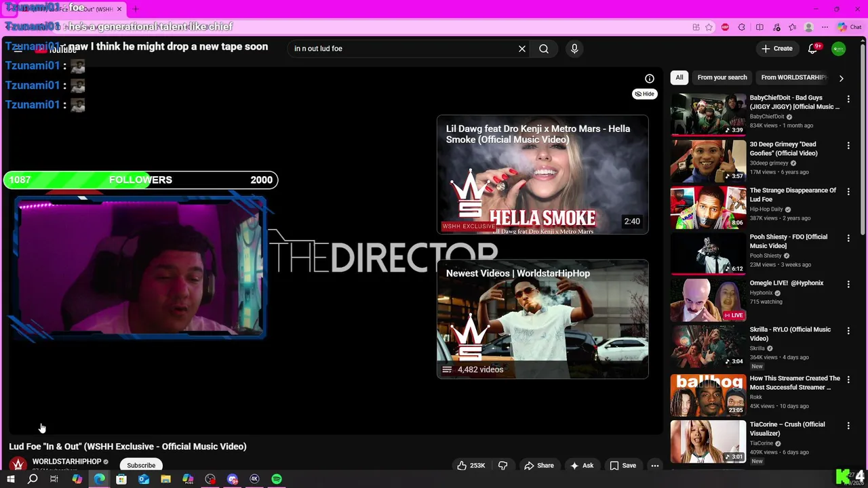
Task: Open the app available install icon
Action: [x=696, y=27]
